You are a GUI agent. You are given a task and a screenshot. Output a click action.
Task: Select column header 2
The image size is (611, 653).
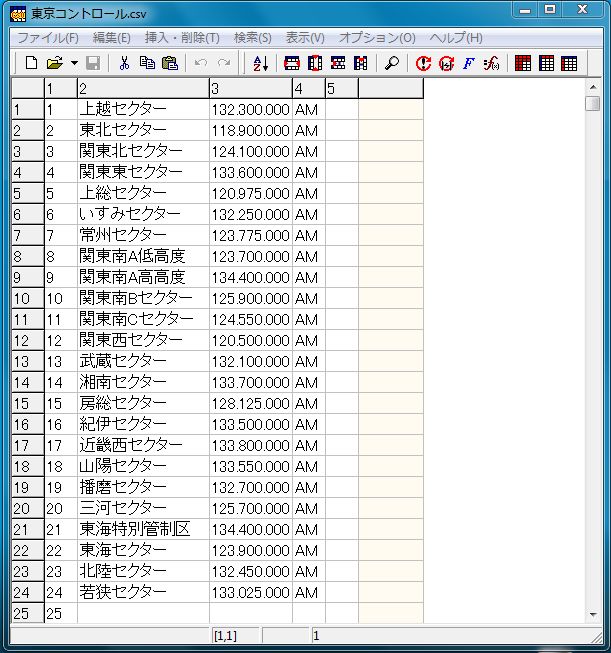click(x=143, y=88)
